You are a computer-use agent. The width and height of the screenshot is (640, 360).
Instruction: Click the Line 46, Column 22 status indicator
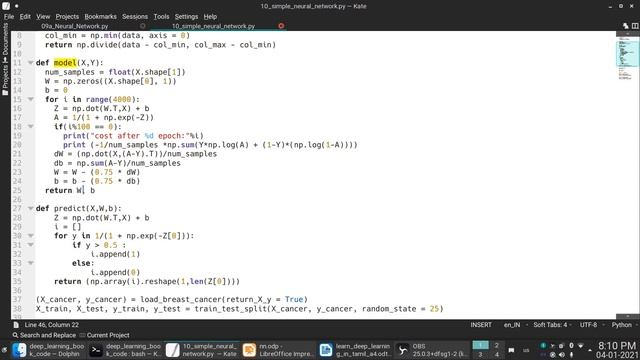(52, 325)
